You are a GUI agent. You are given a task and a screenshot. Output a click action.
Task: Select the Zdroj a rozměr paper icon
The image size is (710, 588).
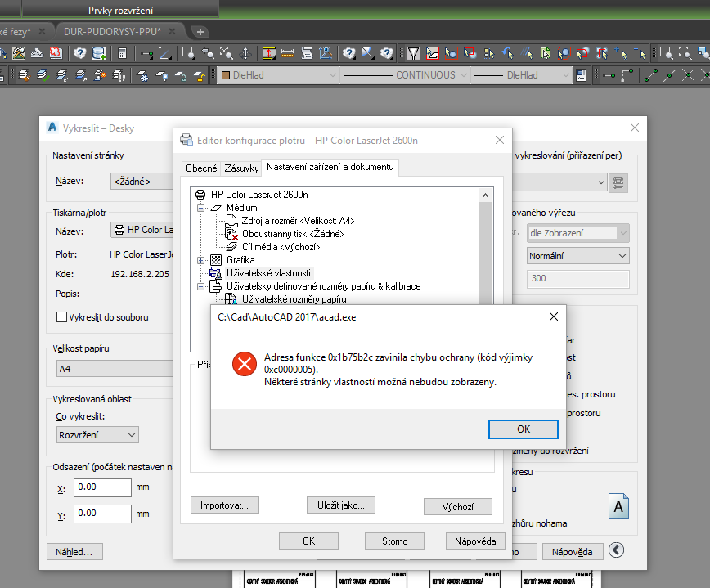pos(231,221)
